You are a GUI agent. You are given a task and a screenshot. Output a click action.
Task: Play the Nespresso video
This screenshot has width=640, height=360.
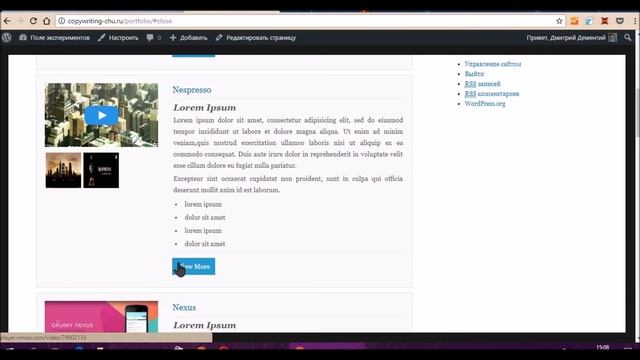(101, 116)
